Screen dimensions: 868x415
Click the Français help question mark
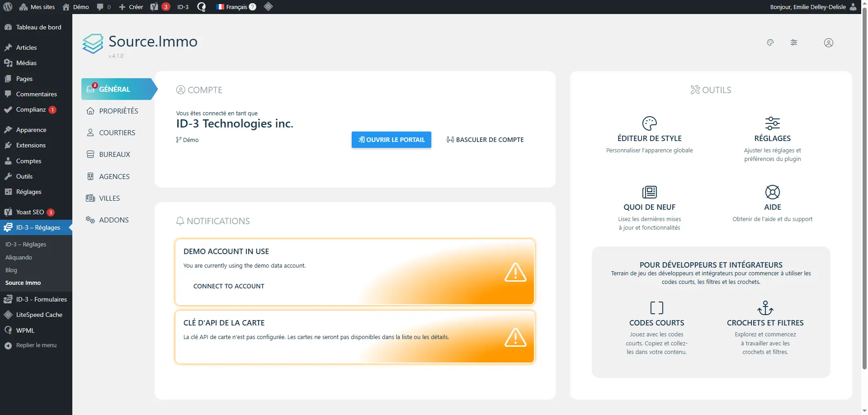253,7
